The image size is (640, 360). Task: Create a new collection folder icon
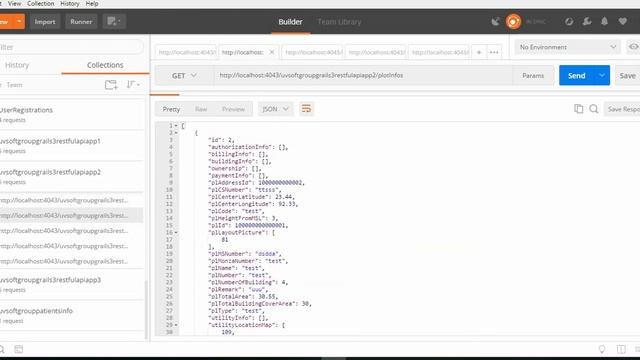pos(111,84)
